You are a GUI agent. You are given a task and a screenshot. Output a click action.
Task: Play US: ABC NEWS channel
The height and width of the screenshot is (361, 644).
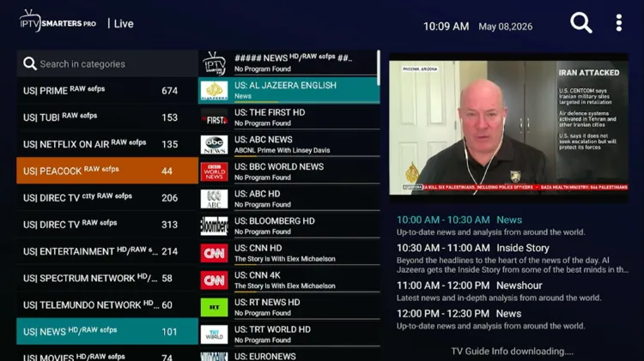[x=289, y=144]
